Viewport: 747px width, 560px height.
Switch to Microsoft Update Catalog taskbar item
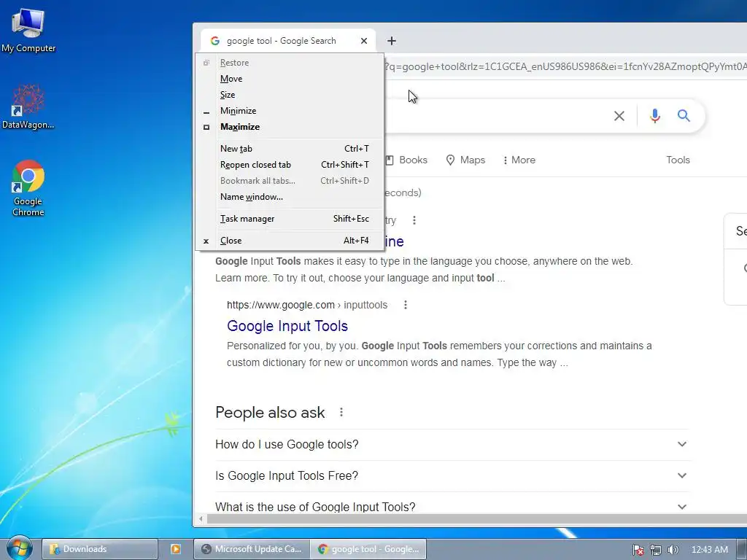(252, 549)
